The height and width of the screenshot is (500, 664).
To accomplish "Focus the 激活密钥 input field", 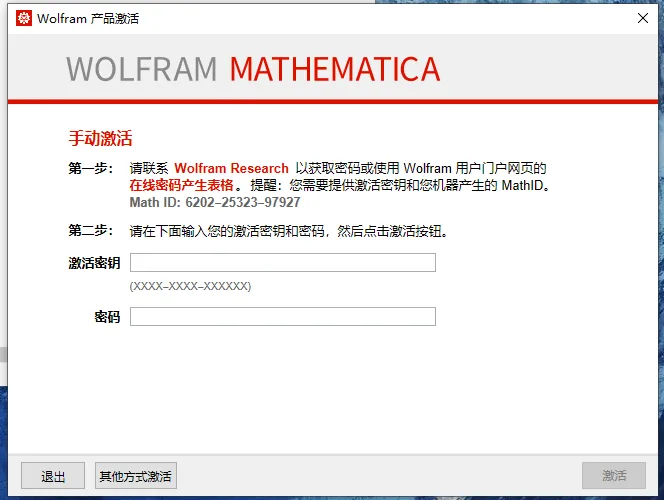I will 283,262.
